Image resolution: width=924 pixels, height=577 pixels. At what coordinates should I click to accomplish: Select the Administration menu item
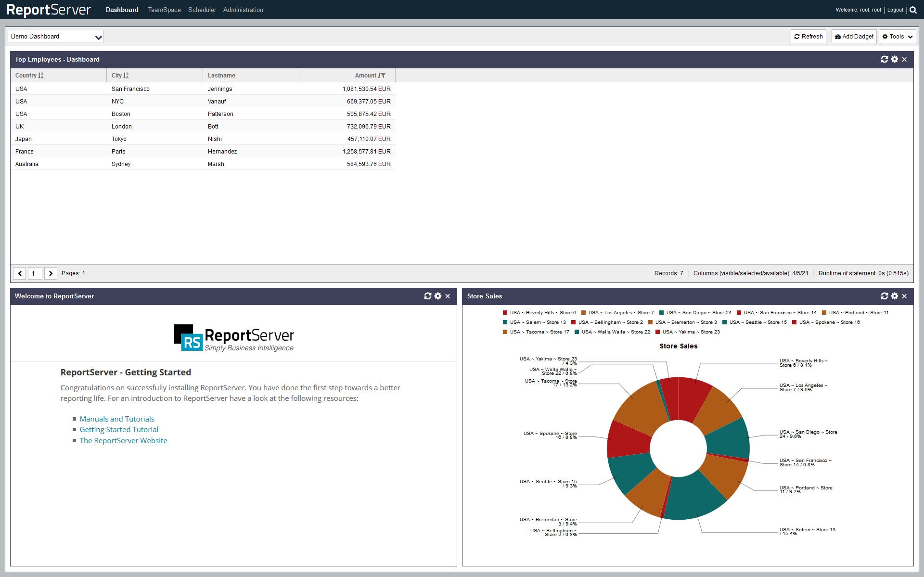[243, 9]
